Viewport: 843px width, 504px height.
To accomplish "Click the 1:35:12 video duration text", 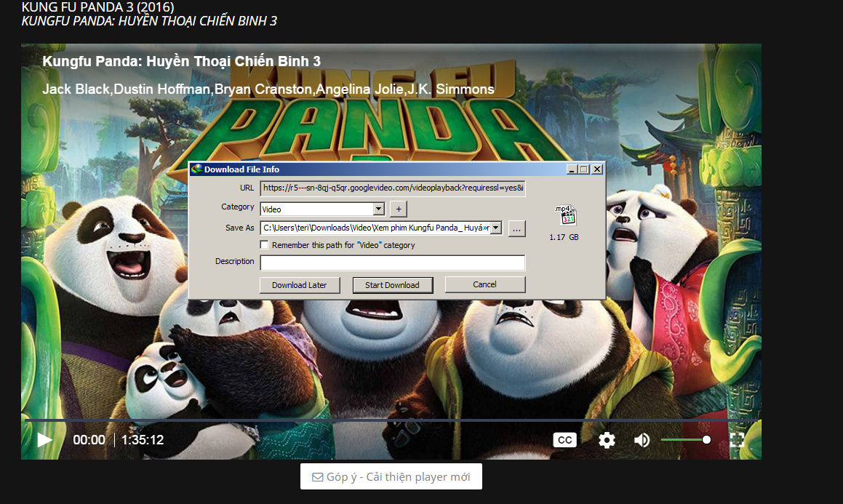I will [x=143, y=440].
